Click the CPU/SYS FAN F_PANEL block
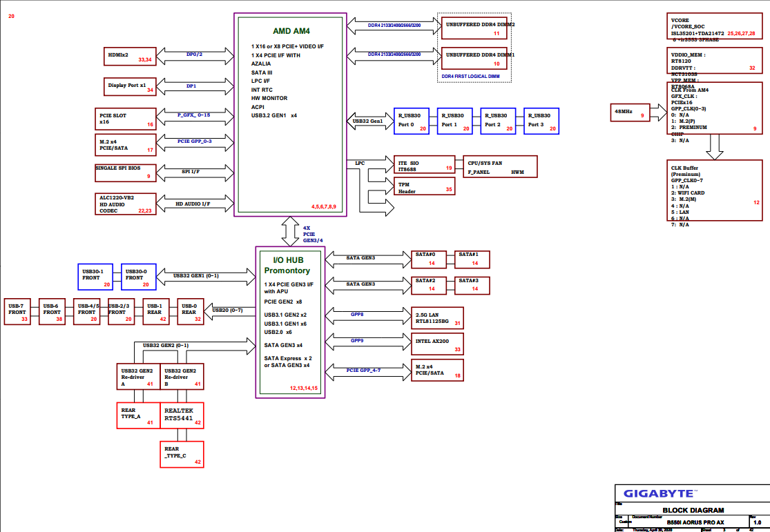 (x=500, y=167)
